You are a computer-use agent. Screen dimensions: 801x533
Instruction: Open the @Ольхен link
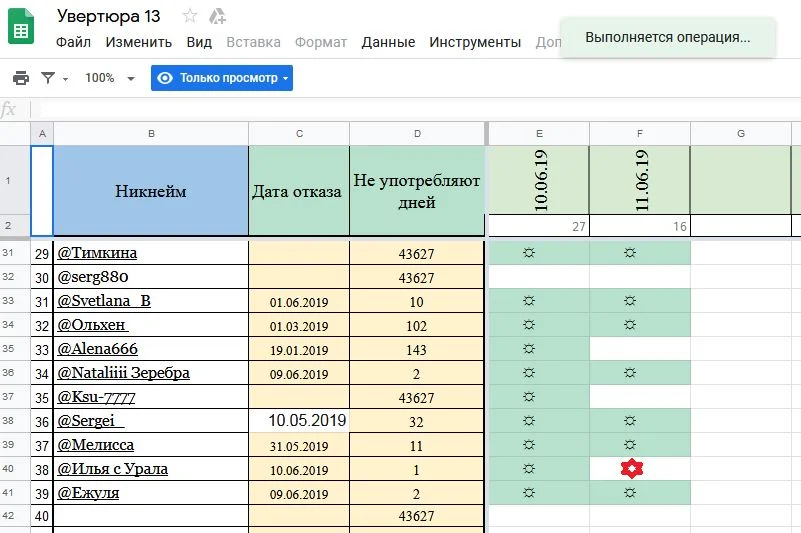[92, 325]
